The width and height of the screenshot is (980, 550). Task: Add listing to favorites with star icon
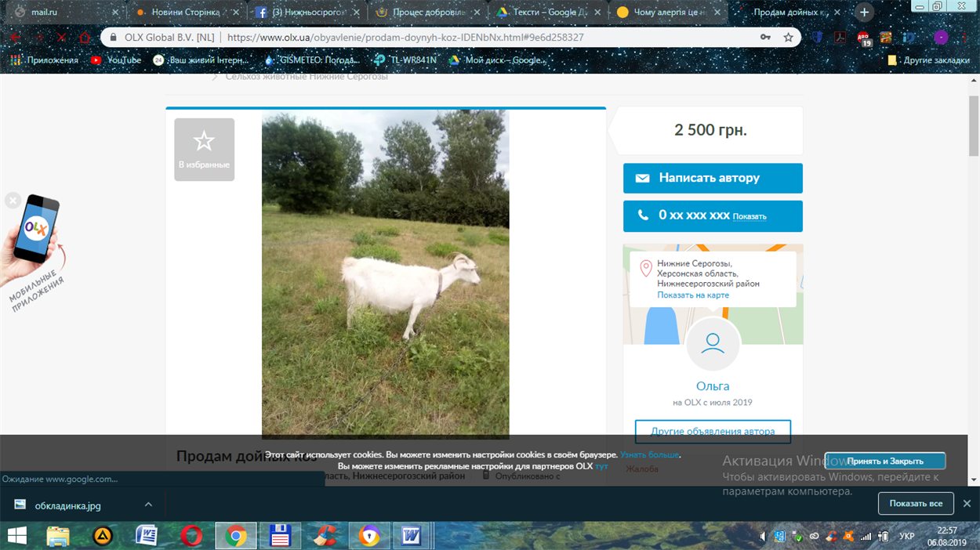coord(204,150)
